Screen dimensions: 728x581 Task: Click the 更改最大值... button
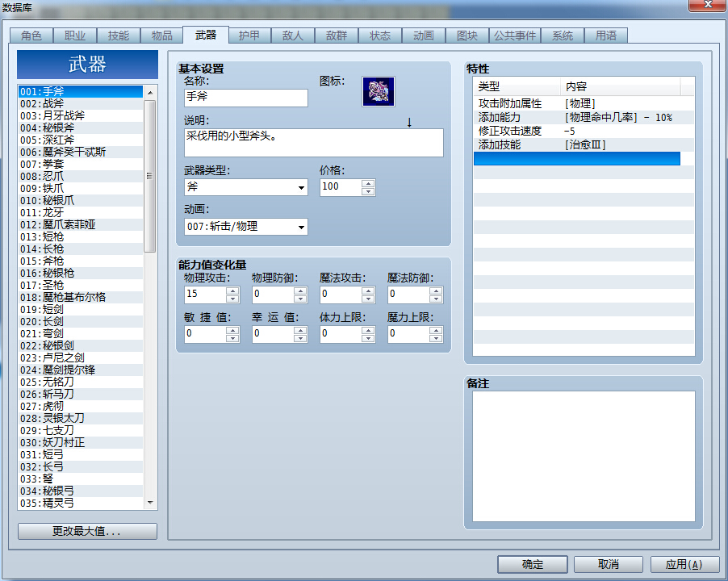pos(87,531)
